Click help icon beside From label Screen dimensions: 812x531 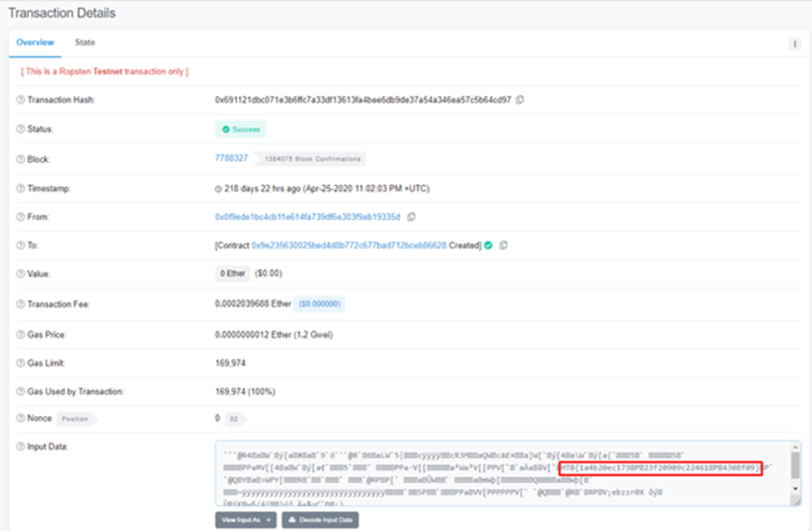(x=20, y=217)
